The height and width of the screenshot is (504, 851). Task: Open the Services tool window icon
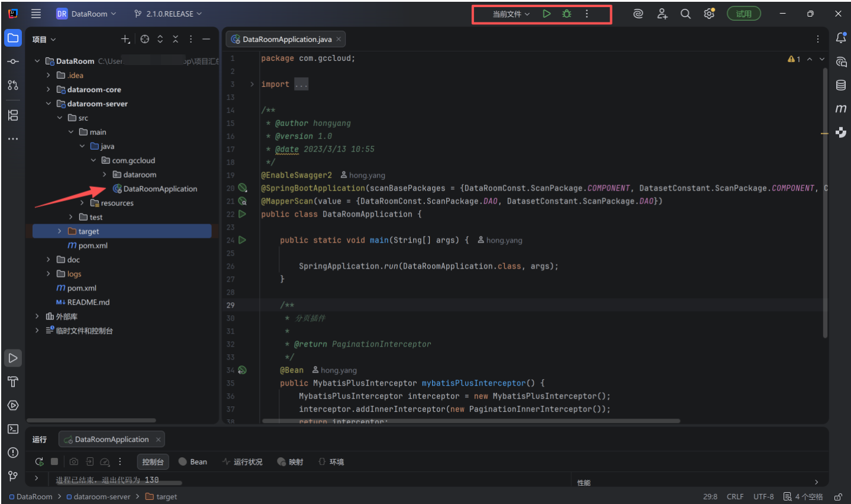(13, 405)
